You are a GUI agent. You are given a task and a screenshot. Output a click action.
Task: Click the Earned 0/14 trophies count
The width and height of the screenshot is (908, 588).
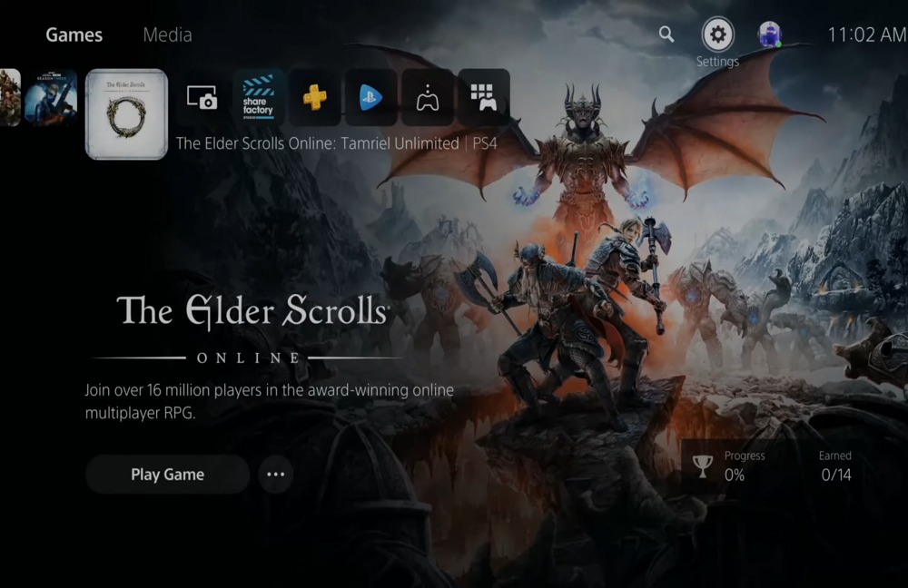click(x=835, y=467)
